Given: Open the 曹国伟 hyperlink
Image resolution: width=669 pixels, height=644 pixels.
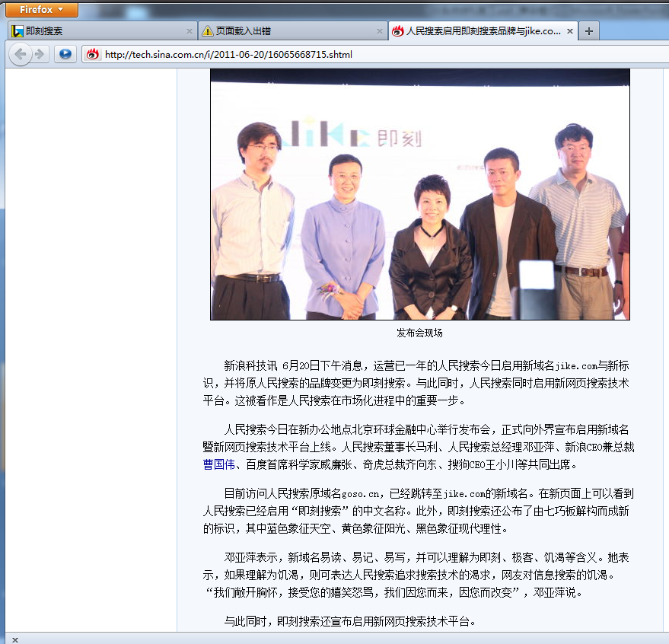Looking at the screenshot, I should point(219,464).
